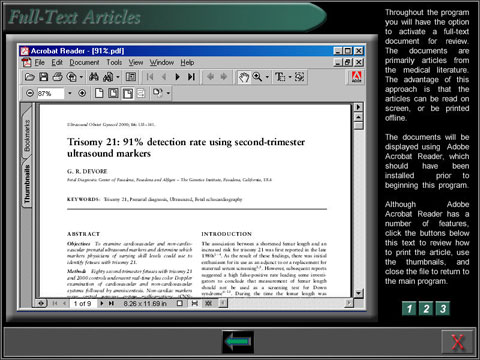Select the Zoom magnifier tool

pyautogui.click(x=257, y=77)
